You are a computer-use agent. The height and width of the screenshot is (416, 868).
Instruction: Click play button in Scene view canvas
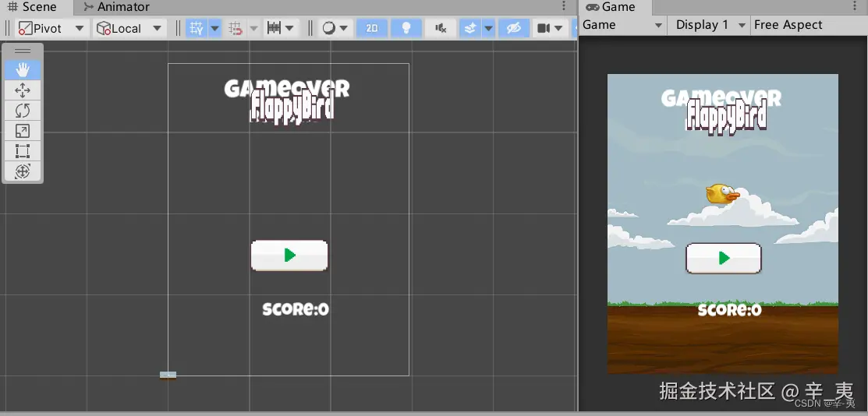point(289,255)
